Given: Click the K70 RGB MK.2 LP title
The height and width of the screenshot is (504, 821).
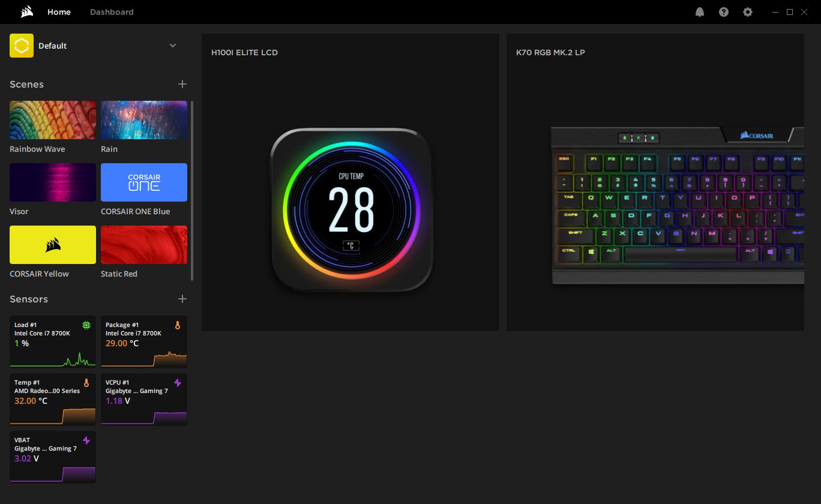Looking at the screenshot, I should click(x=550, y=52).
